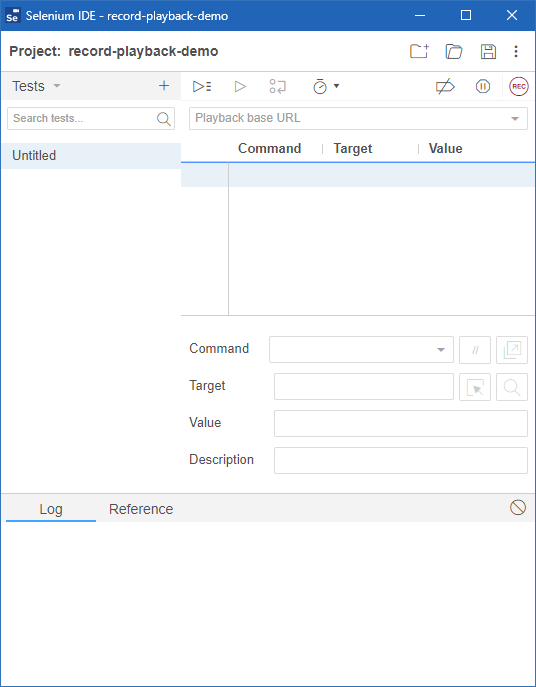The width and height of the screenshot is (536, 687).
Task: Create a new project
Action: click(x=419, y=51)
